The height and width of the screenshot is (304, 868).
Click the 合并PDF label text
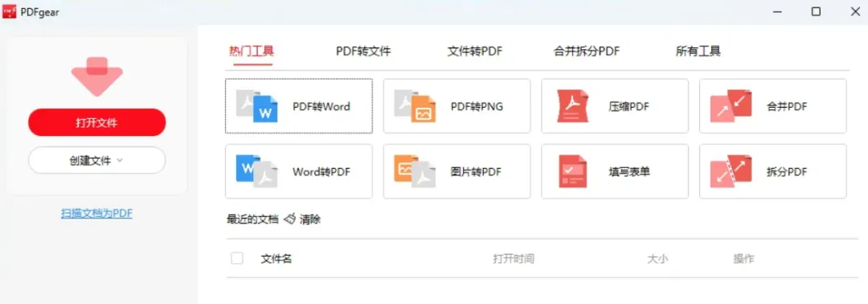[x=787, y=106]
